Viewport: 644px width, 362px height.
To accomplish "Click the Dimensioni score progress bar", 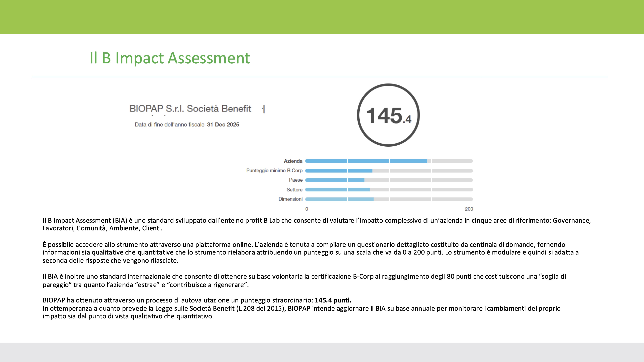I will click(389, 199).
